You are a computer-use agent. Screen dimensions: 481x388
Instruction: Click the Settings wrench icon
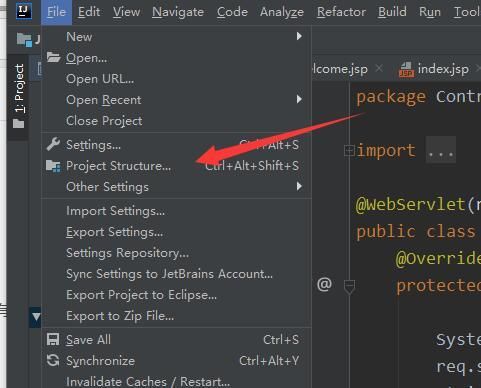53,144
